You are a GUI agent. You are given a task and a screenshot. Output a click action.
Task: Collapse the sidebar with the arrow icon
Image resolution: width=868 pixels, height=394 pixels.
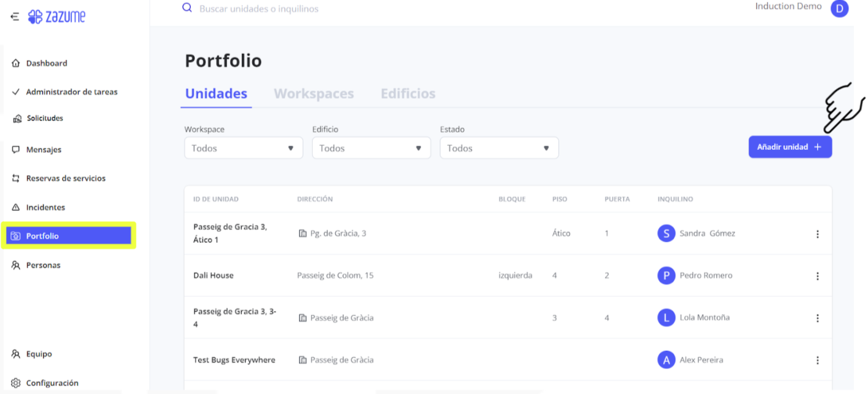coord(15,17)
